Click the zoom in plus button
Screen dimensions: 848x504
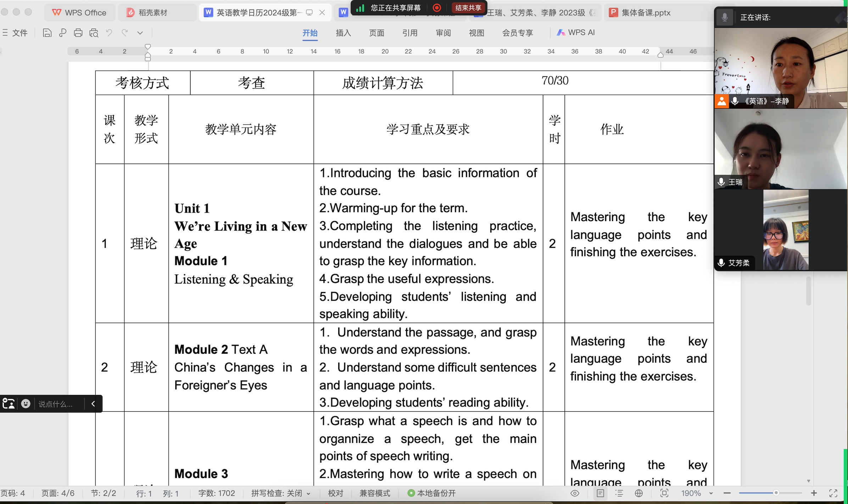click(814, 493)
